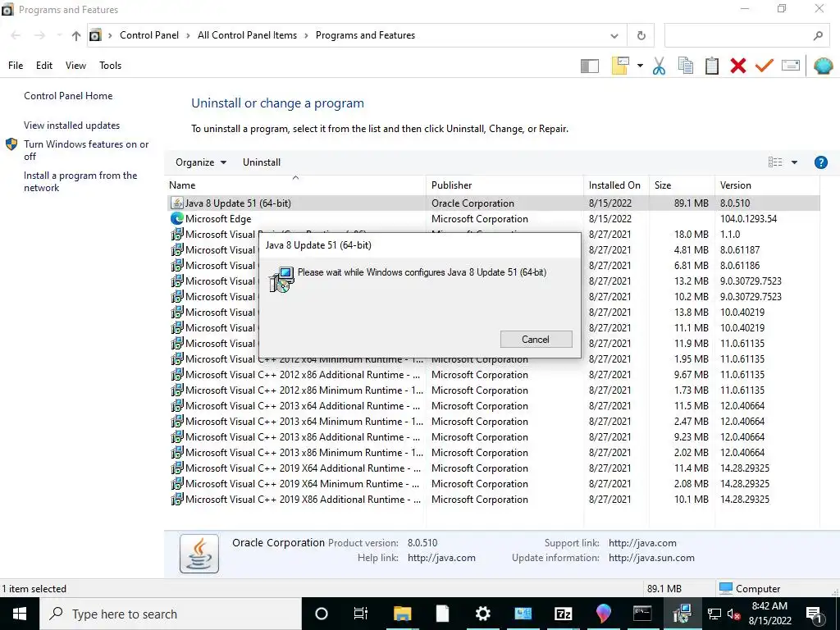Click the preview pane layout icon
This screenshot has height=630, width=840.
point(589,66)
